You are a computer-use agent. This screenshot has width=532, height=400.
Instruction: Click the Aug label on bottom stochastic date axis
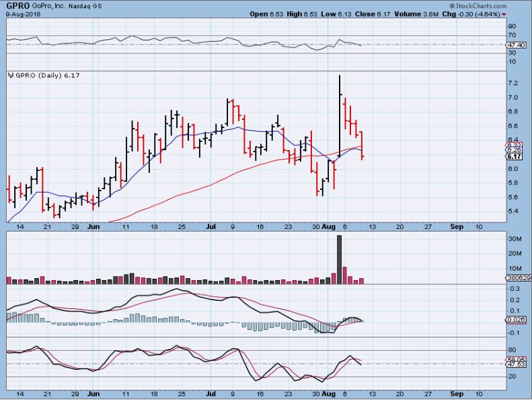coord(328,393)
